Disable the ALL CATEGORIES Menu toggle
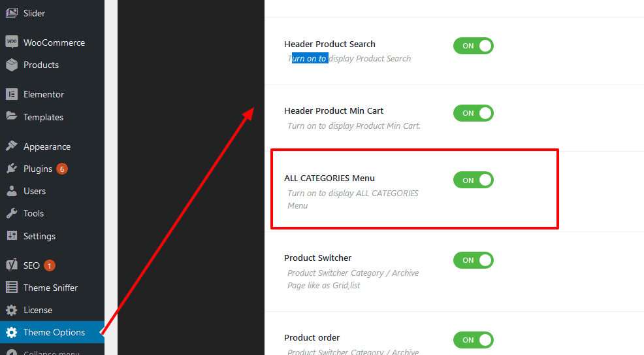The height and width of the screenshot is (355, 644). [x=473, y=180]
